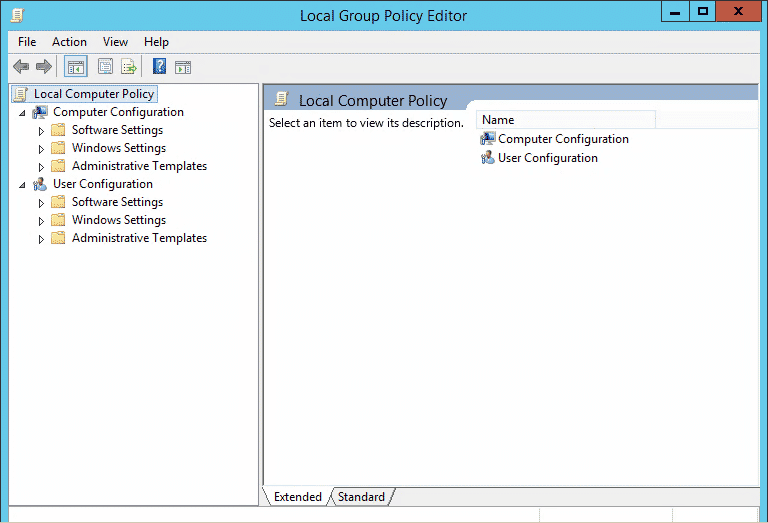Minimize the Local Group Policy Editor window
Viewport: 768px width, 523px height.
tap(675, 11)
